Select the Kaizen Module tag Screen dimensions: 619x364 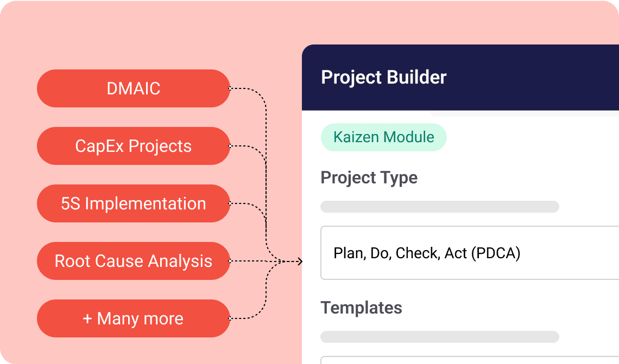[x=383, y=137]
